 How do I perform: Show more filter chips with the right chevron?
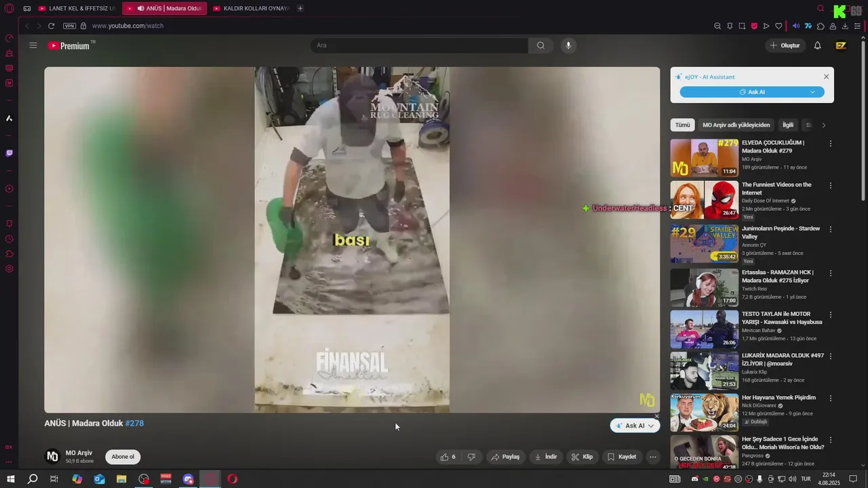click(x=823, y=125)
